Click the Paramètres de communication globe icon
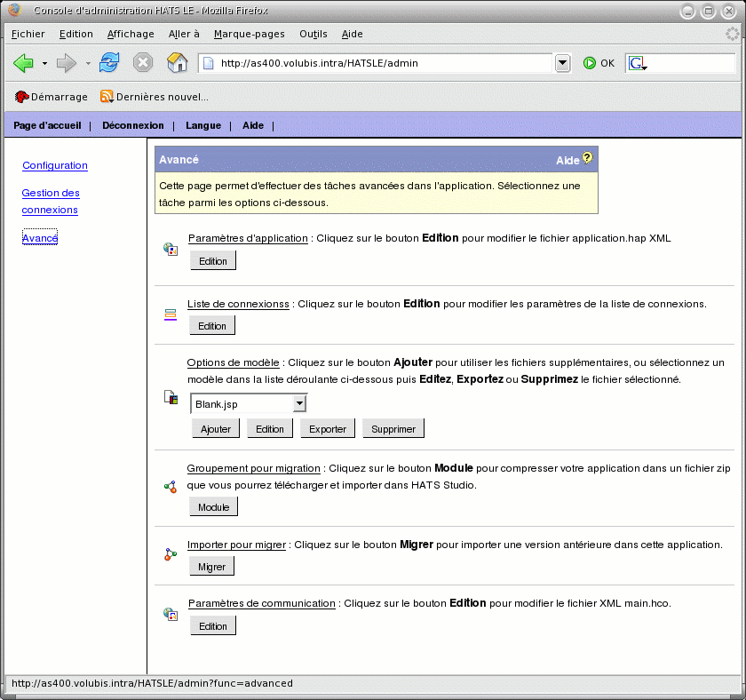The height and width of the screenshot is (700, 746). pyautogui.click(x=171, y=614)
